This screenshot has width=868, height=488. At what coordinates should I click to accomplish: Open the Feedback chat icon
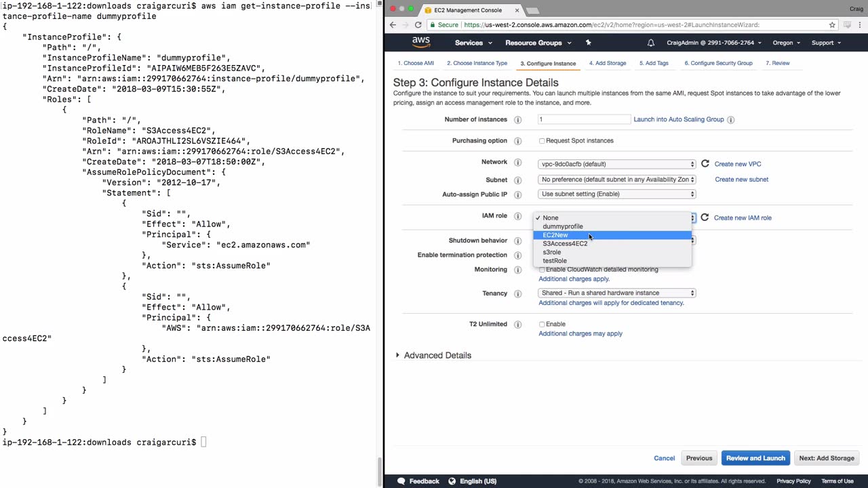[x=401, y=481]
